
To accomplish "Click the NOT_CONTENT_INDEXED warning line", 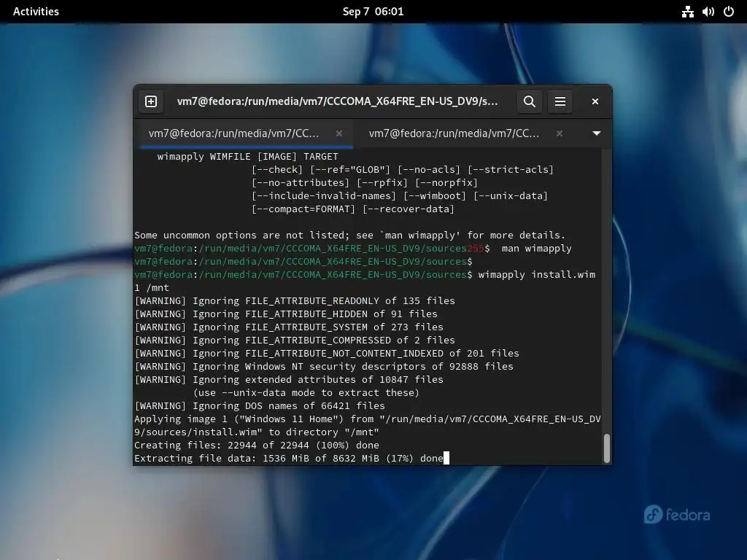I will [327, 354].
